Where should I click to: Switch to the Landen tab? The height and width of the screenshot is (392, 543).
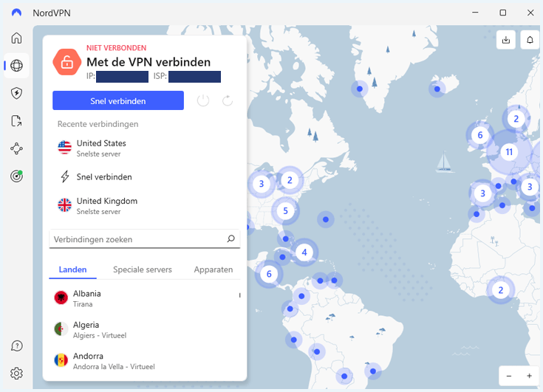[72, 269]
